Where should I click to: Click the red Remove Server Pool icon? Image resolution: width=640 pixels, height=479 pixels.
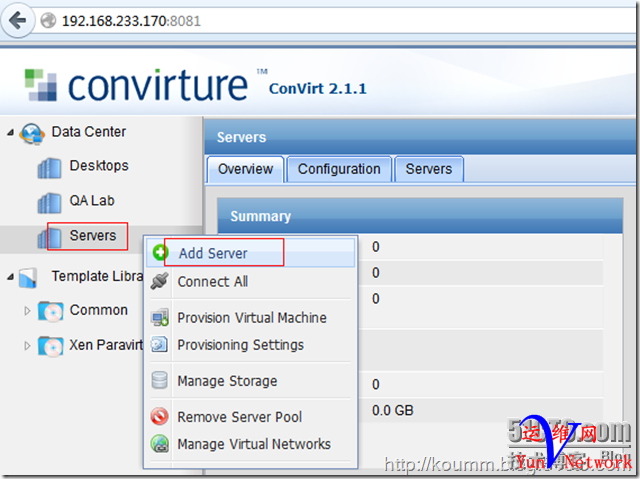coord(160,417)
